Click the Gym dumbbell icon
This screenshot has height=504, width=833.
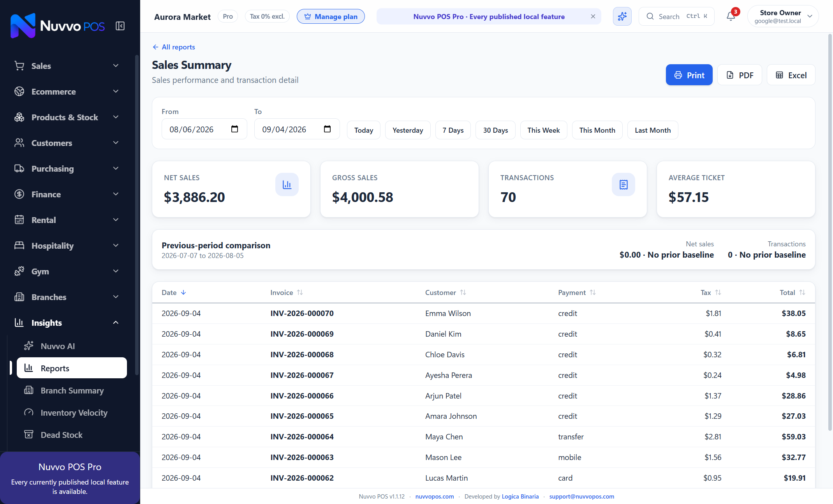[19, 271]
